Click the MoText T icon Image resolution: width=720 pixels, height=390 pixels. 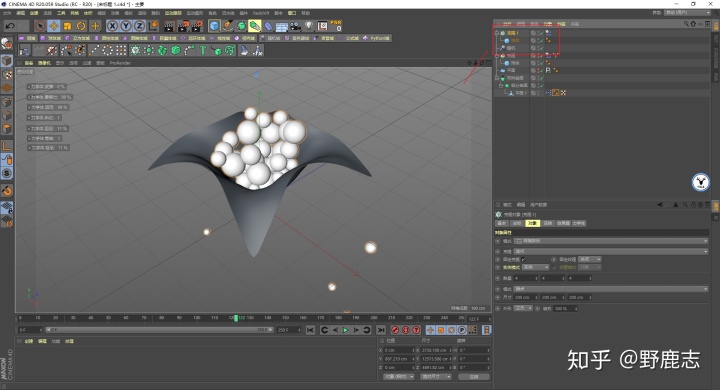[202, 50]
